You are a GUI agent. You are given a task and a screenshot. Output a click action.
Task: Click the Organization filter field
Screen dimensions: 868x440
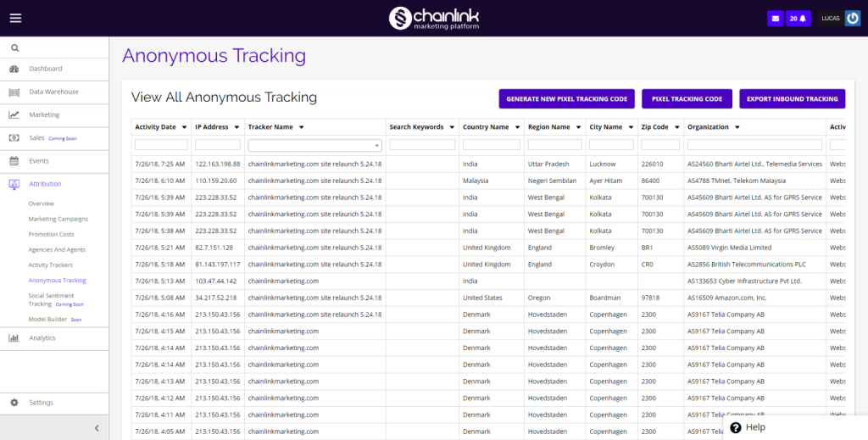754,145
